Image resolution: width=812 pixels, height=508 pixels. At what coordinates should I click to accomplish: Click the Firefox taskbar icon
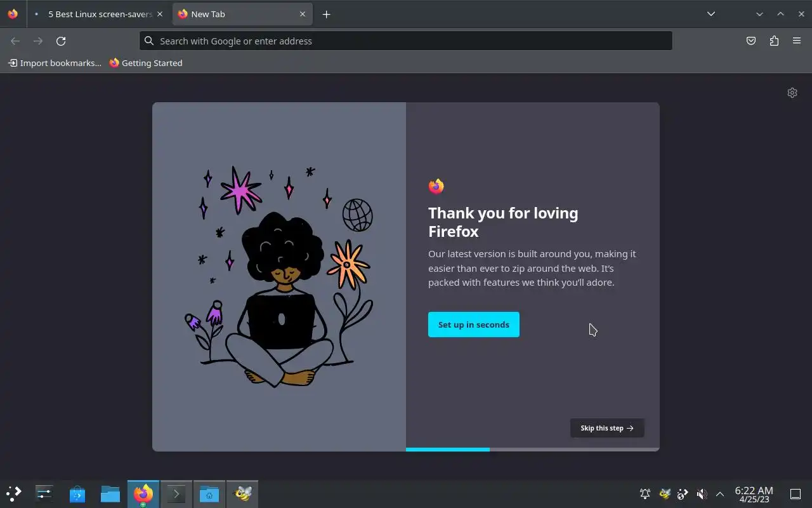point(143,493)
